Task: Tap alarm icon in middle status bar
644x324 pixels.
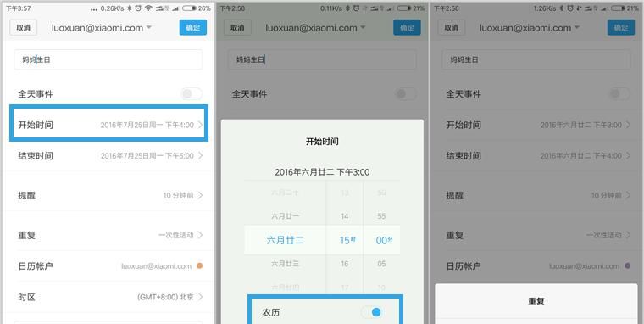Action: coord(355,8)
